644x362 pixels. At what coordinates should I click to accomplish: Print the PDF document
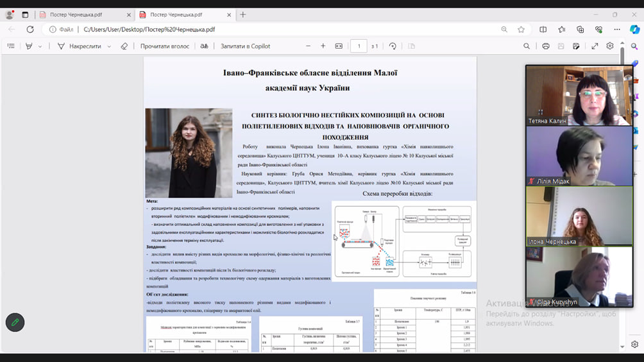[x=545, y=46]
